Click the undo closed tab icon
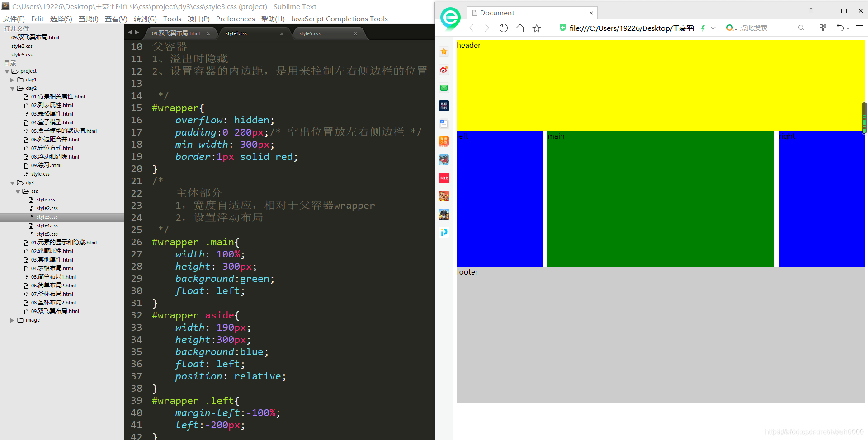Screen dimensions: 868x440 point(840,28)
